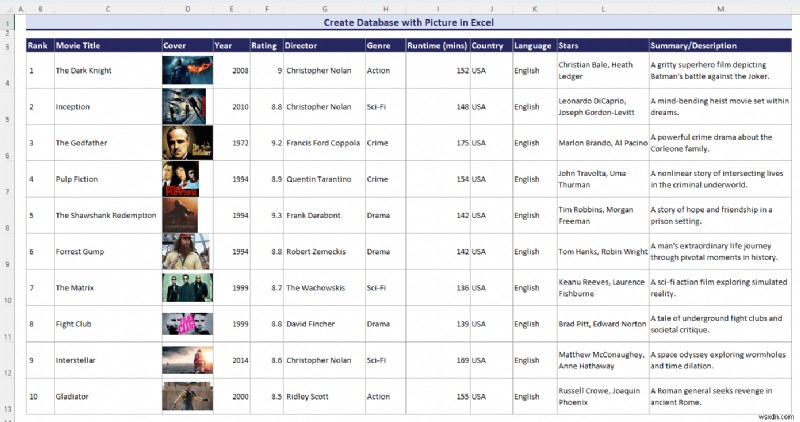This screenshot has height=422, width=800.
Task: Select the 'Forrest Gump' cell
Action: (108, 252)
